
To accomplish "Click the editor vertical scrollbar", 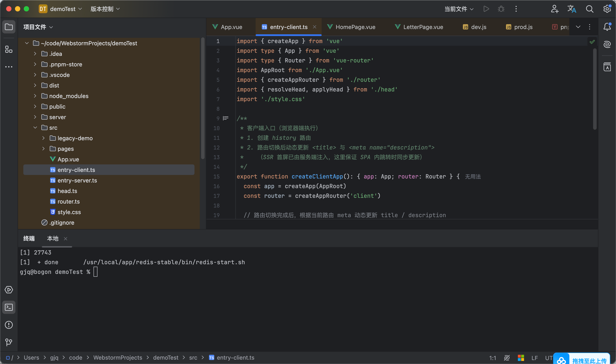I will (595, 89).
